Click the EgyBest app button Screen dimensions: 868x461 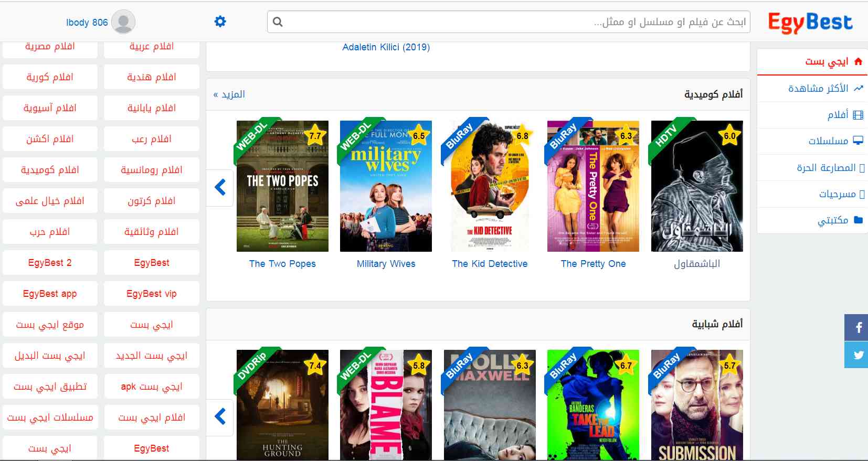pos(50,294)
